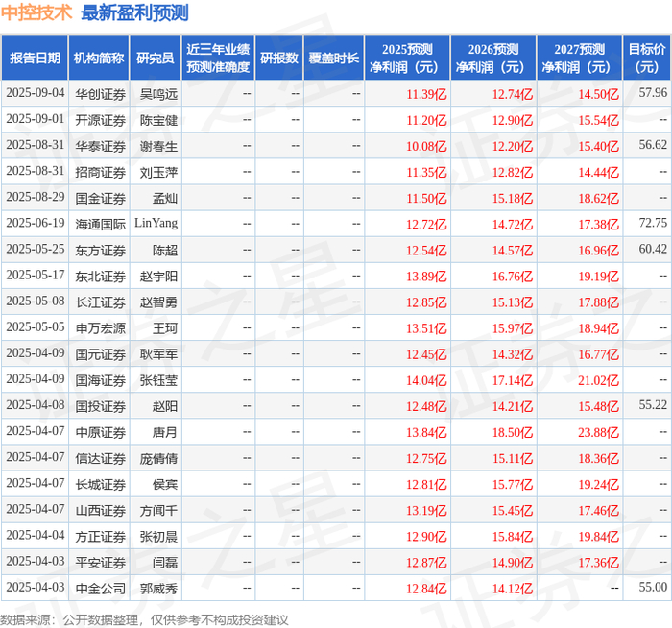Viewport: 672px width, 628px height.
Task: Click the 11.39亿 profit forecast value
Action: [x=426, y=94]
